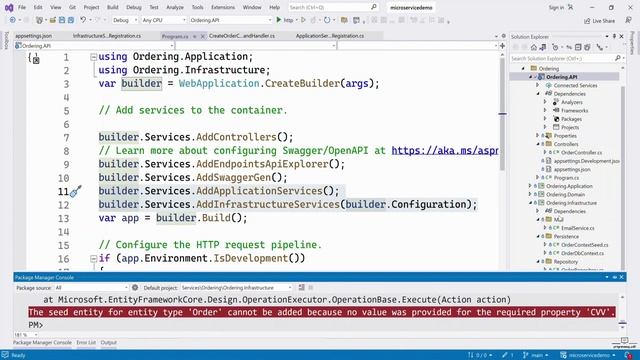Toggle auto-hide pin for Solution Explorer
The image size is (640, 360).
pos(614,36)
